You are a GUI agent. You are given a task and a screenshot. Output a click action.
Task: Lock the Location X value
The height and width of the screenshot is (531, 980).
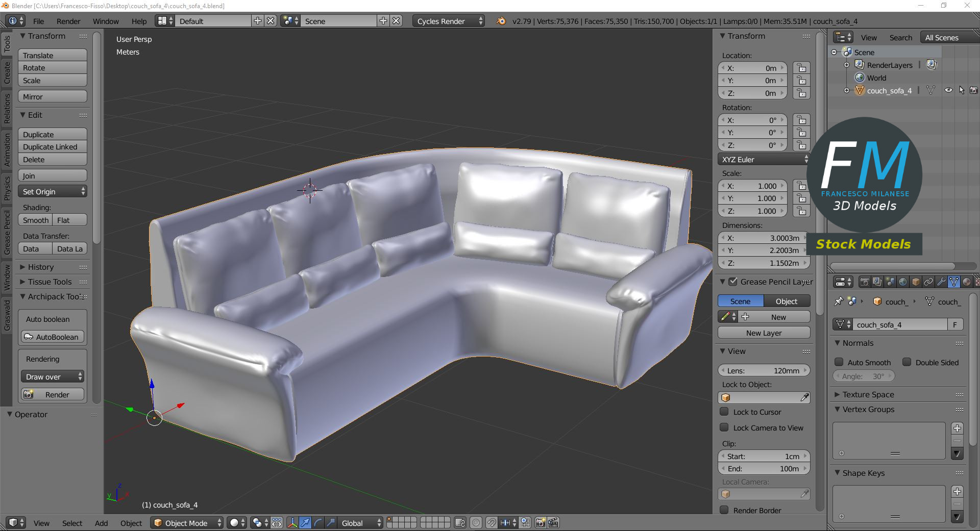(801, 68)
